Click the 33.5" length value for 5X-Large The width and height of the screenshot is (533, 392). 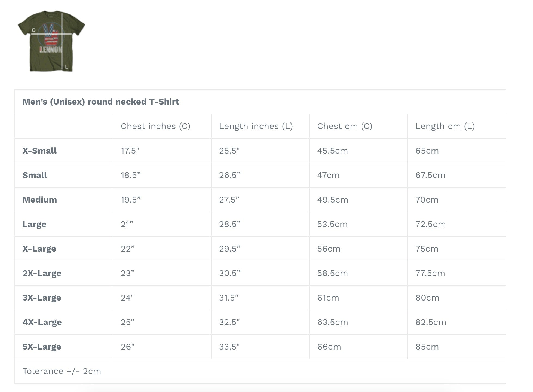[x=229, y=347]
